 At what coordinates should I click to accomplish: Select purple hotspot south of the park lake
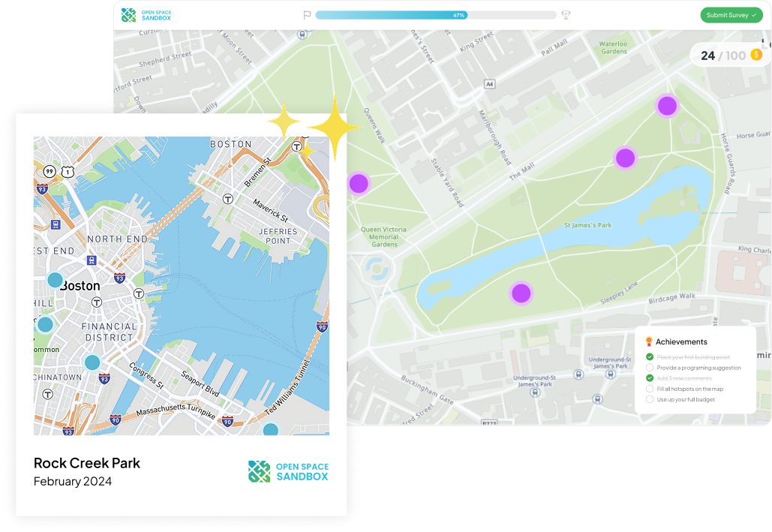[521, 293]
